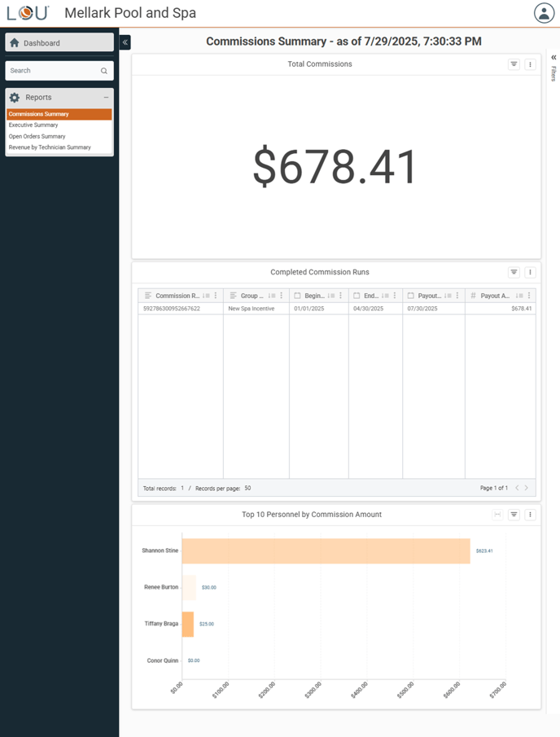The height and width of the screenshot is (737, 560).
Task: Open Records per page dropdown
Action: (x=247, y=489)
